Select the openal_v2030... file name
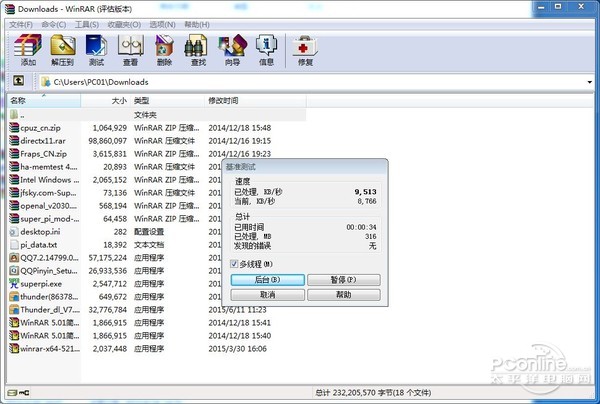600x404 pixels. pos(49,206)
